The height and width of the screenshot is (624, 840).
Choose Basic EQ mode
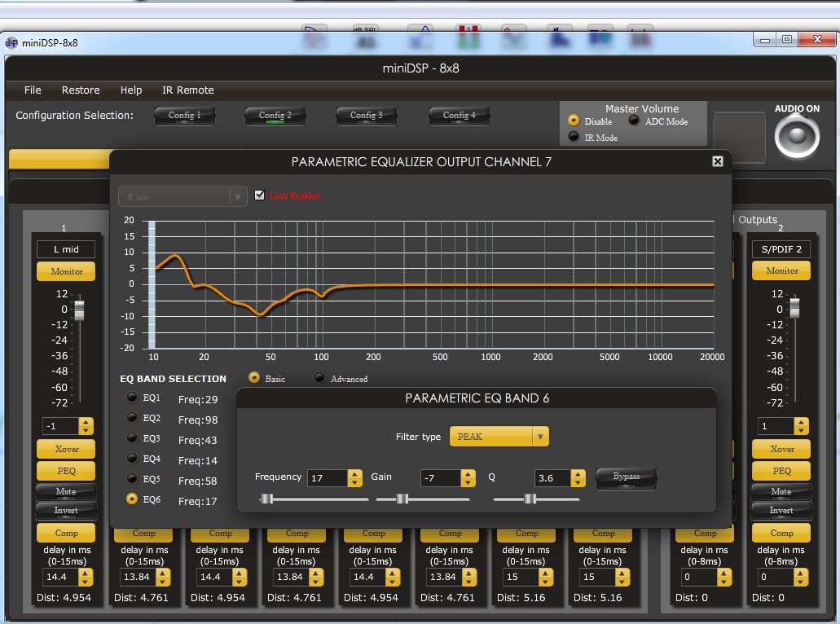tap(254, 378)
